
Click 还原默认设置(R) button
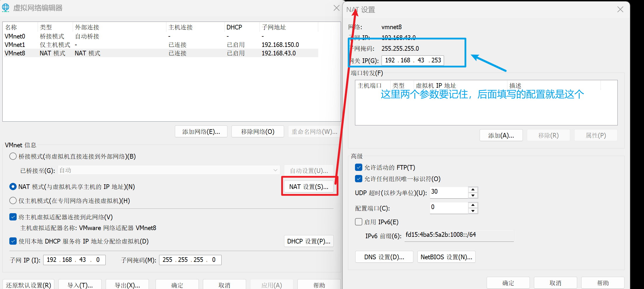pos(29,285)
